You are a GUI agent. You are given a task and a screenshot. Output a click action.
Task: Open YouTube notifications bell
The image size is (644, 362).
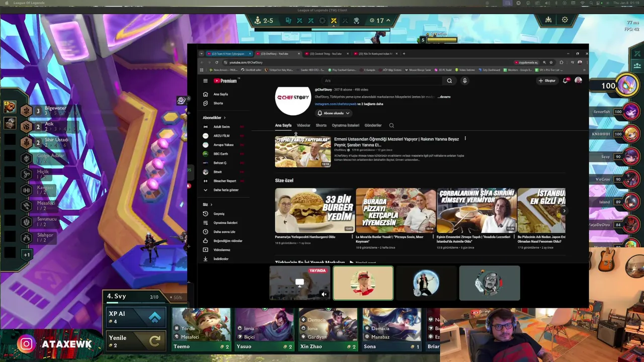click(x=566, y=80)
